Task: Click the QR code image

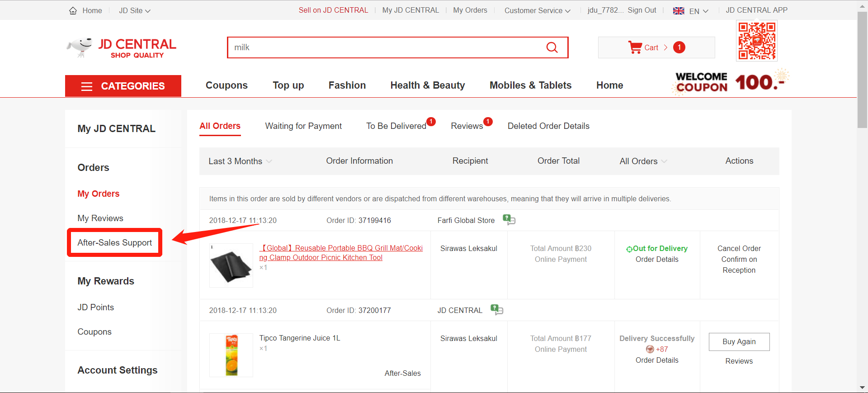Action: [x=757, y=41]
